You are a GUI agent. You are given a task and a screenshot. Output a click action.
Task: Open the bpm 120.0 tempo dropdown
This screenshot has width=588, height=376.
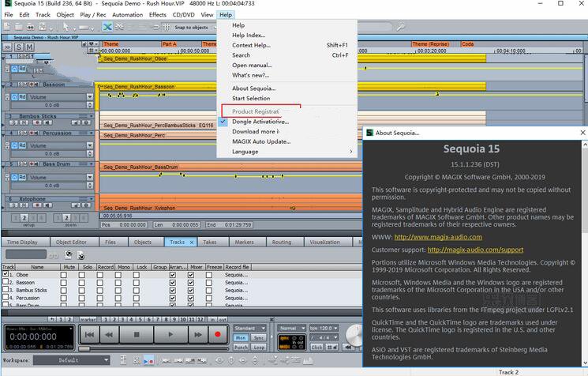[324, 328]
